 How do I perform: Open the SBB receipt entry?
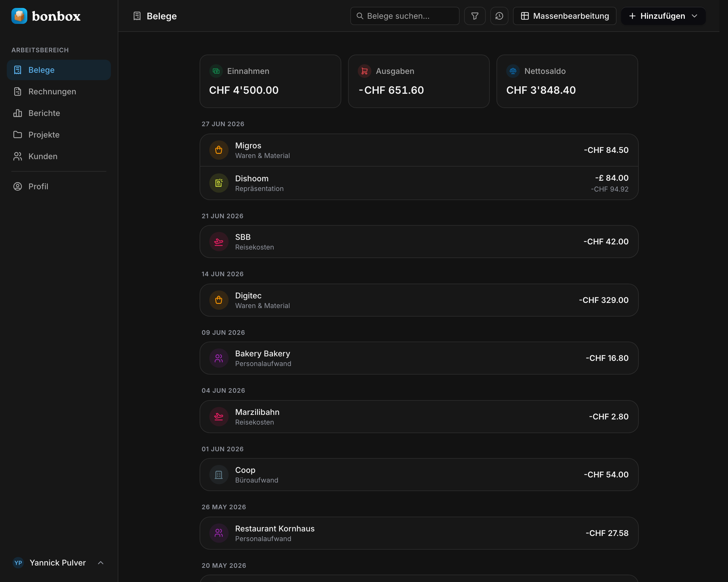click(419, 242)
